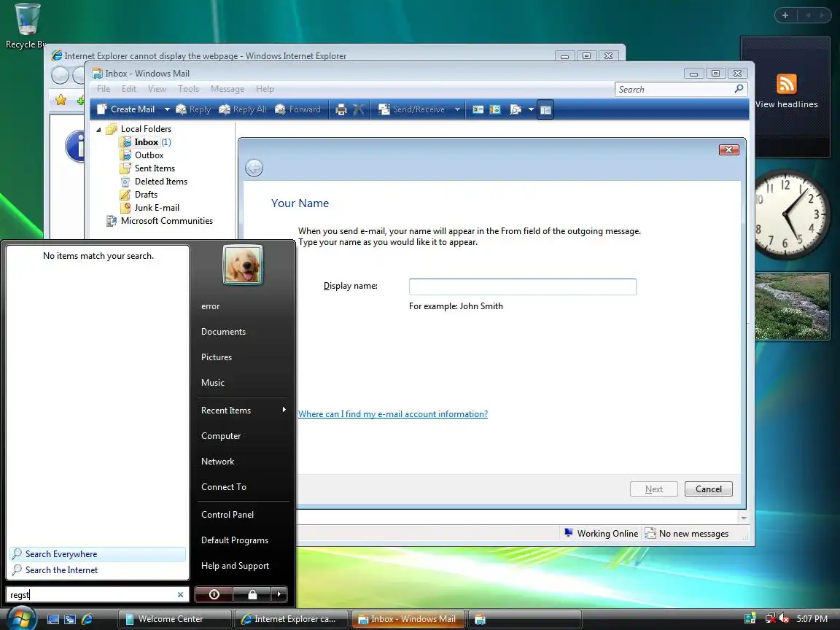The image size is (840, 630).
Task: Click the Cancel button in wizard
Action: 708,489
